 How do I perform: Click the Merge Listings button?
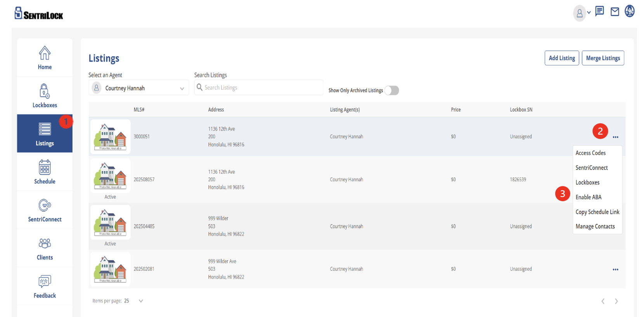click(x=602, y=58)
